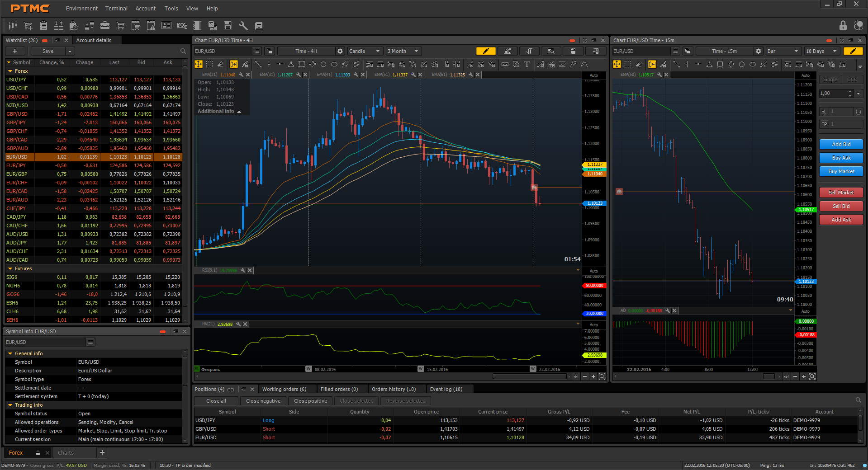Select the ruler measure tool in 4H chart
This screenshot has height=470, width=868.
505,64
